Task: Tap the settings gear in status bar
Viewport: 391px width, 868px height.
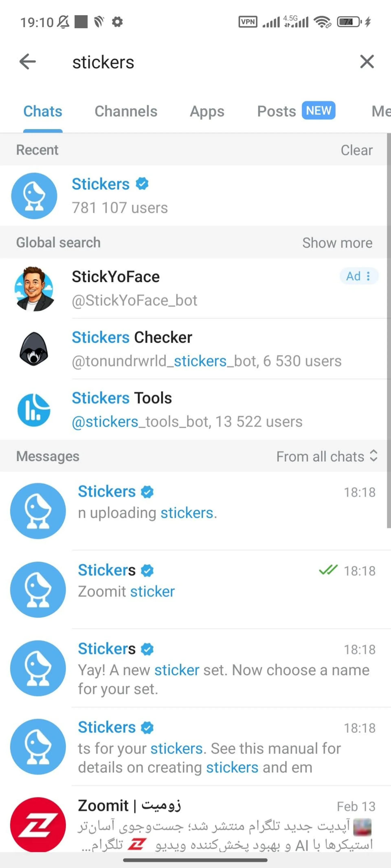Action: pyautogui.click(x=117, y=22)
